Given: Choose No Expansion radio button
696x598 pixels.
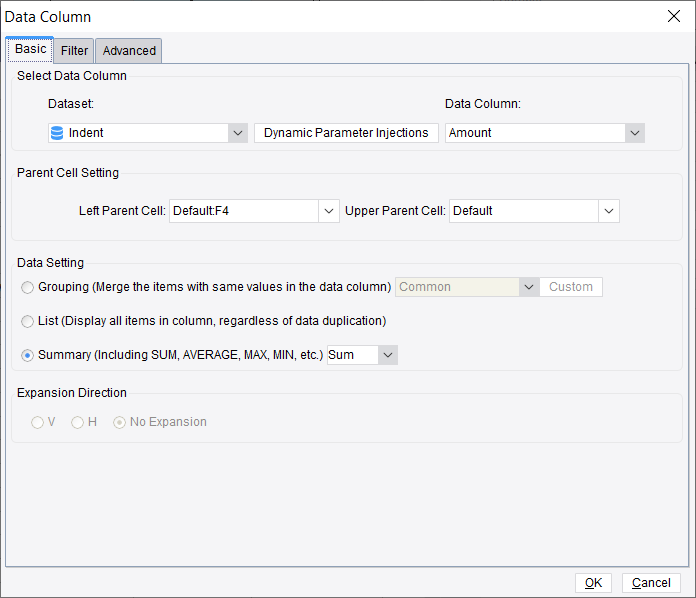Looking at the screenshot, I should click(x=119, y=422).
